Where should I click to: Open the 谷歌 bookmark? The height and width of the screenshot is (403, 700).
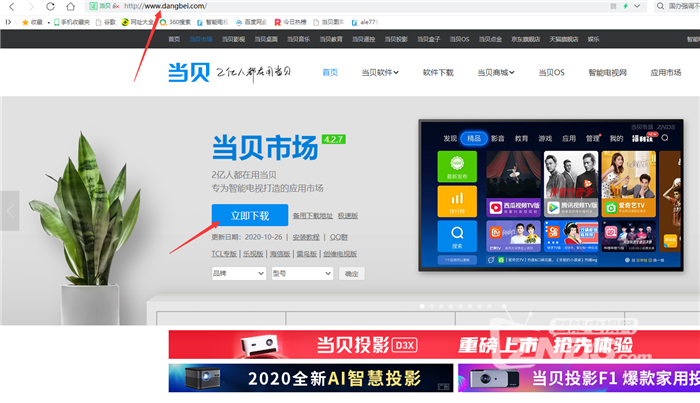[x=106, y=22]
